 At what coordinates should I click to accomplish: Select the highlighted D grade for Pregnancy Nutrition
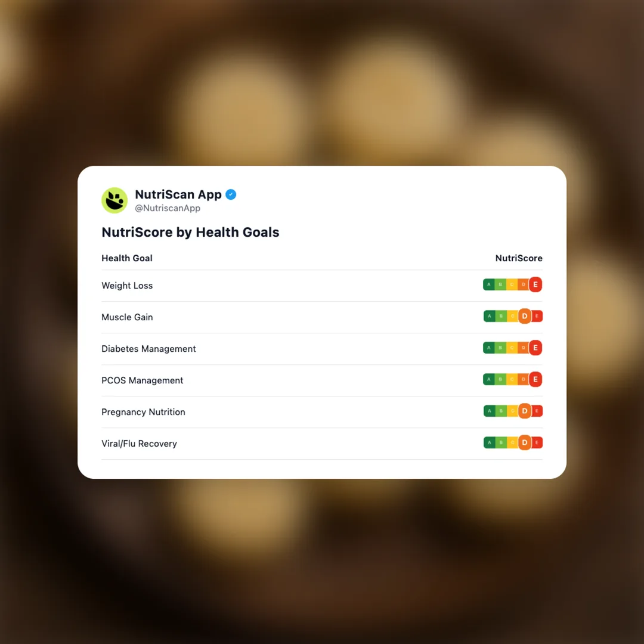coord(525,411)
